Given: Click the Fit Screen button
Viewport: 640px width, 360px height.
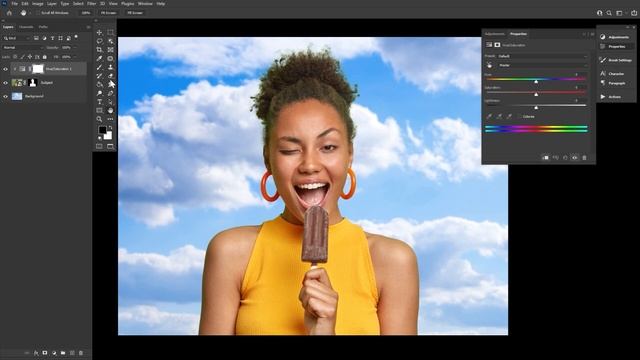Looking at the screenshot, I should point(108,13).
